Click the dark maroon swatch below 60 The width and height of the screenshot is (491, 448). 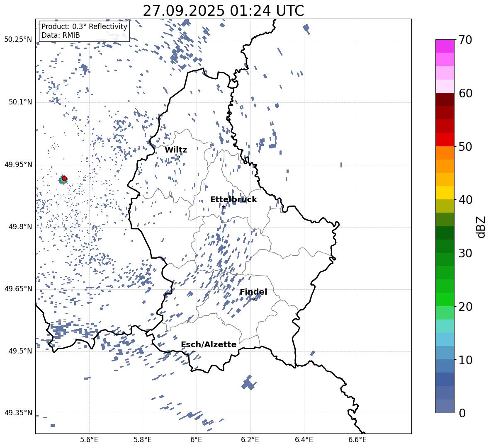445,99
